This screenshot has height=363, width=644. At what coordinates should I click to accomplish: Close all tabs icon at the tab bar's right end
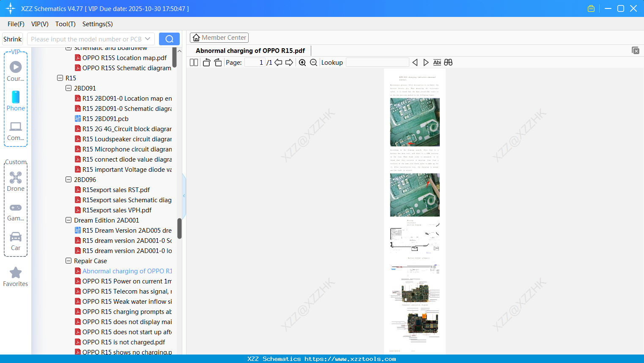click(x=636, y=50)
